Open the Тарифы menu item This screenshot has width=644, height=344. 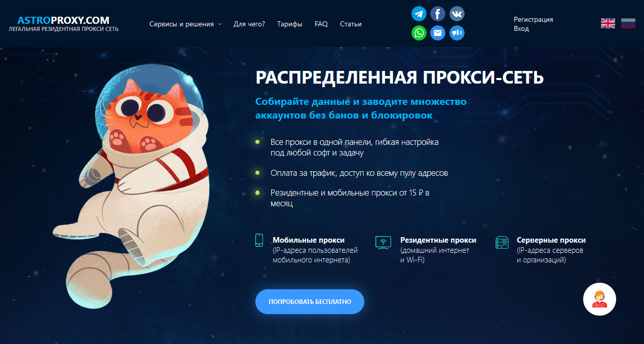(290, 24)
